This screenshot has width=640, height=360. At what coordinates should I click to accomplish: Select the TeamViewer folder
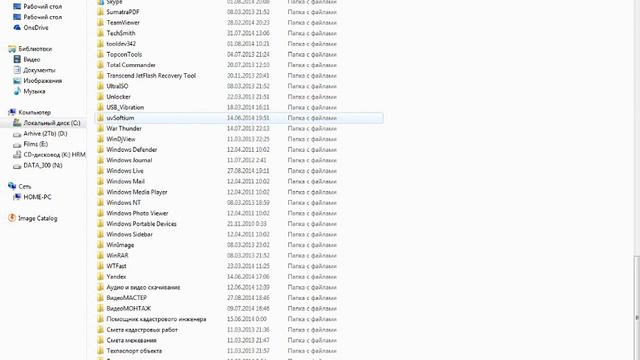click(123, 22)
